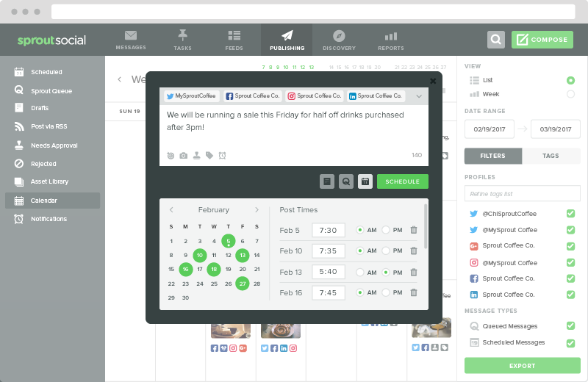The image size is (588, 382).
Task: Select the Week view radio button
Action: pos(570,94)
